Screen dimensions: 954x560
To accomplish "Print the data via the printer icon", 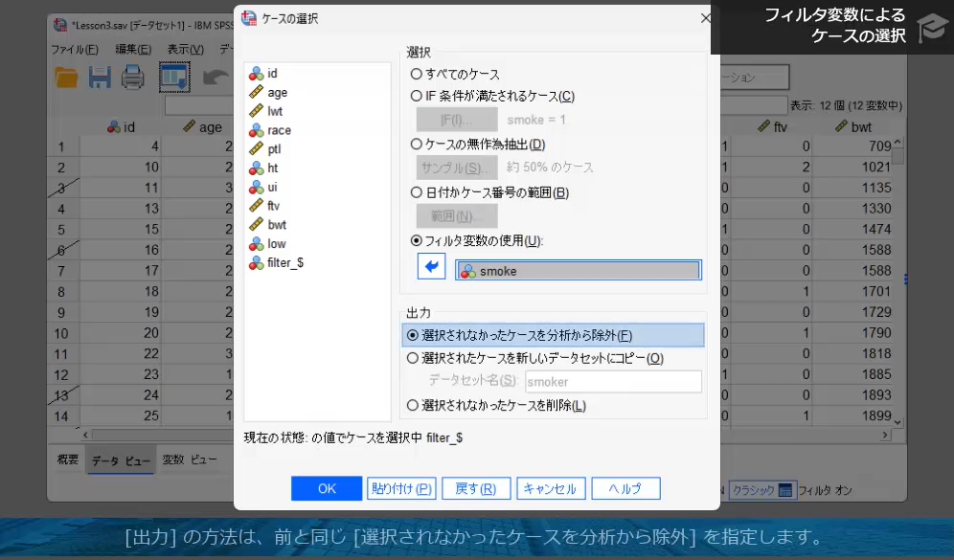I will pyautogui.click(x=132, y=78).
